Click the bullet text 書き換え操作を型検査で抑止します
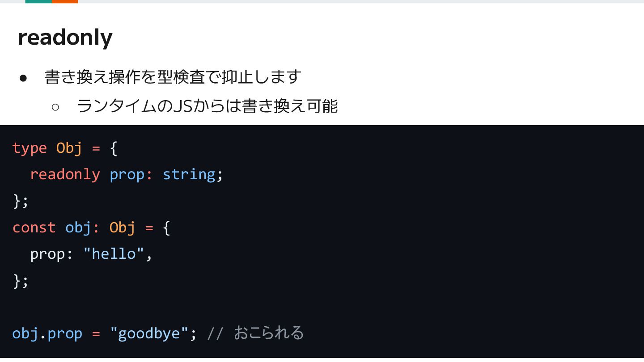This screenshot has height=362, width=644. (173, 77)
